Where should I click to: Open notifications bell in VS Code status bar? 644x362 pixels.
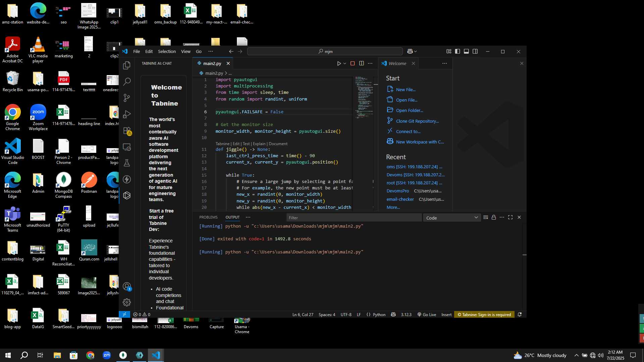(x=520, y=314)
